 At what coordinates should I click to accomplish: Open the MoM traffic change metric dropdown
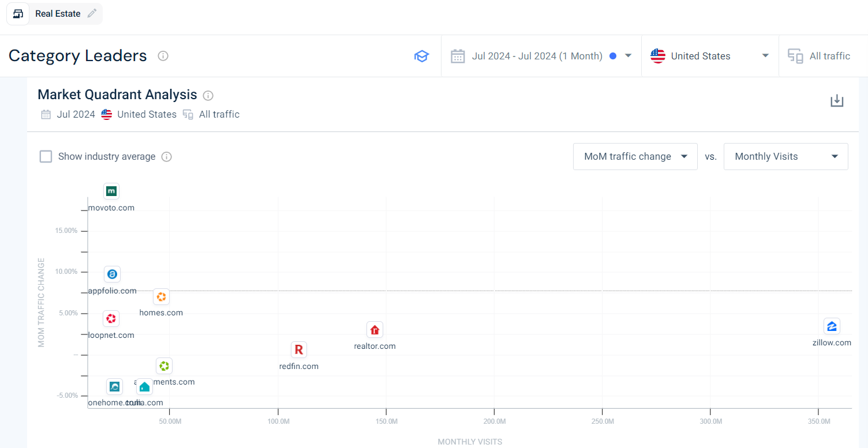coord(635,157)
